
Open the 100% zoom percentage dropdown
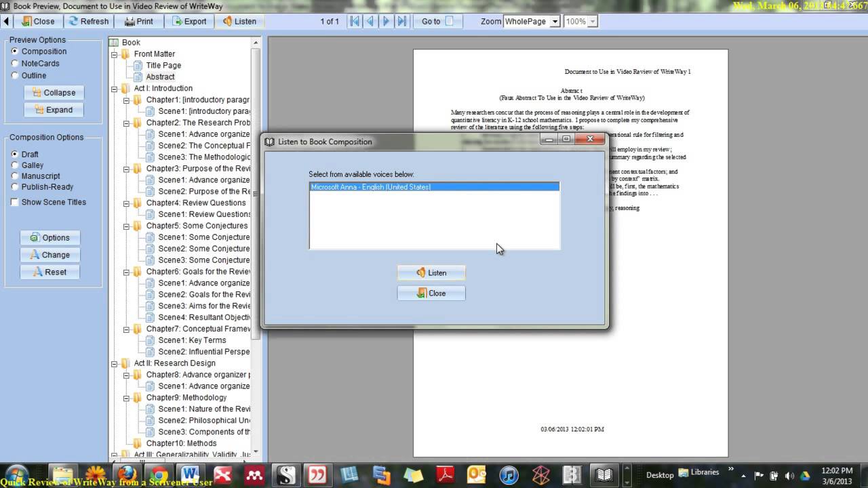[593, 22]
